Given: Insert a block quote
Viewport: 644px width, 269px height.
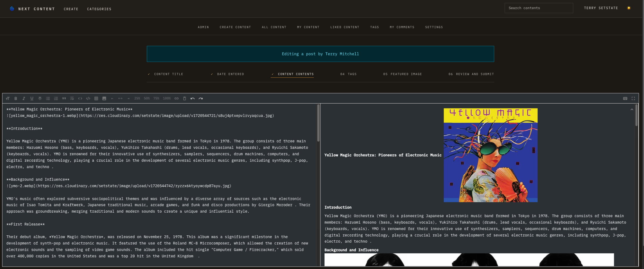Looking at the screenshot, I should (64, 98).
